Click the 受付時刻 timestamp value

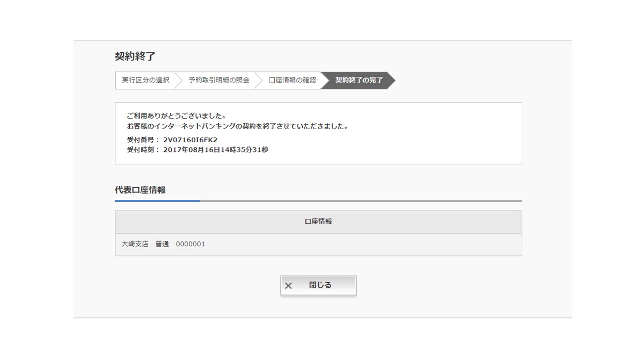[215, 149]
